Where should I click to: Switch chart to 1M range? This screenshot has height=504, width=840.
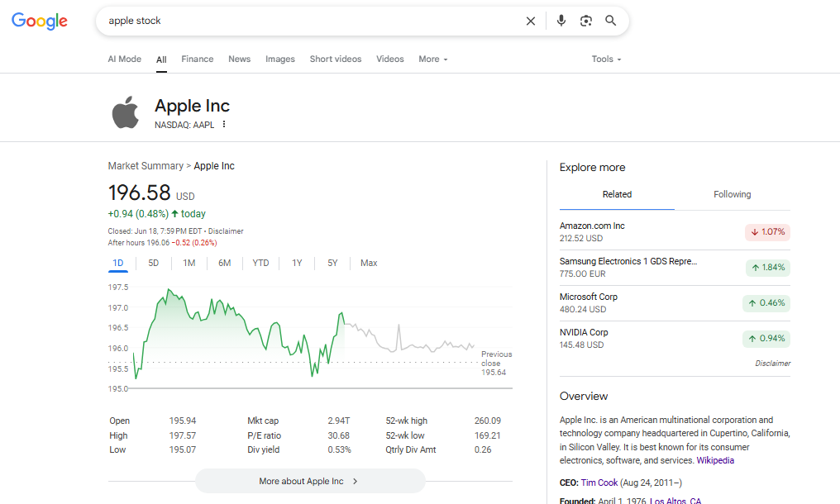(x=189, y=263)
